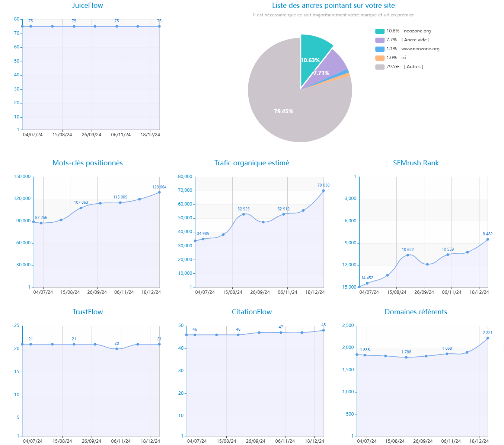This screenshot has height=445, width=504.
Task: Click the final CitationFlow point valued 48
Action: [323, 330]
